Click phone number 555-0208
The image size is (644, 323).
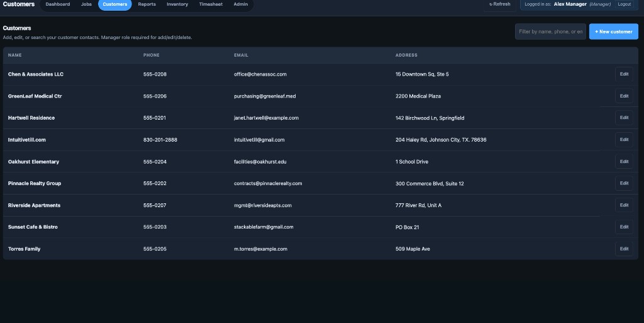155,74
